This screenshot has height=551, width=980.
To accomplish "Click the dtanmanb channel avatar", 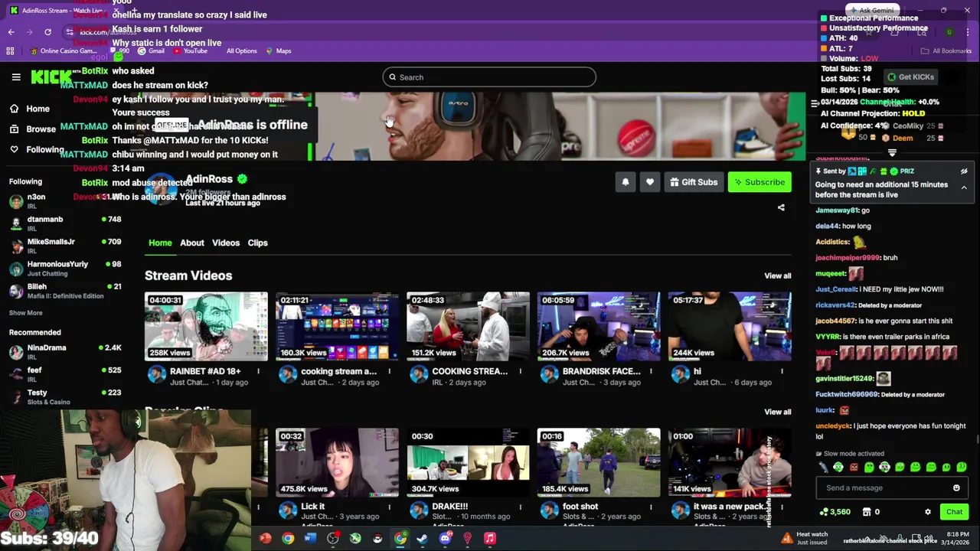I will (x=16, y=223).
